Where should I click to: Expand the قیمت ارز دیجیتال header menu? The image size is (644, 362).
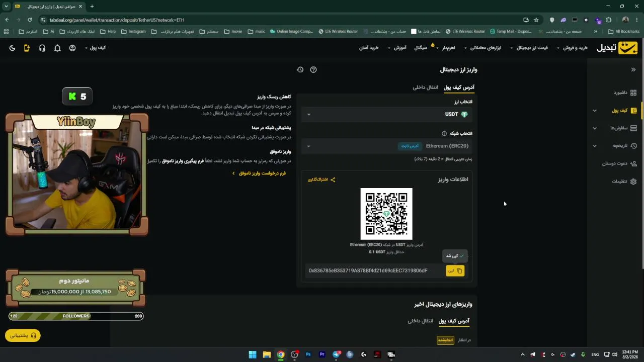coord(529,48)
